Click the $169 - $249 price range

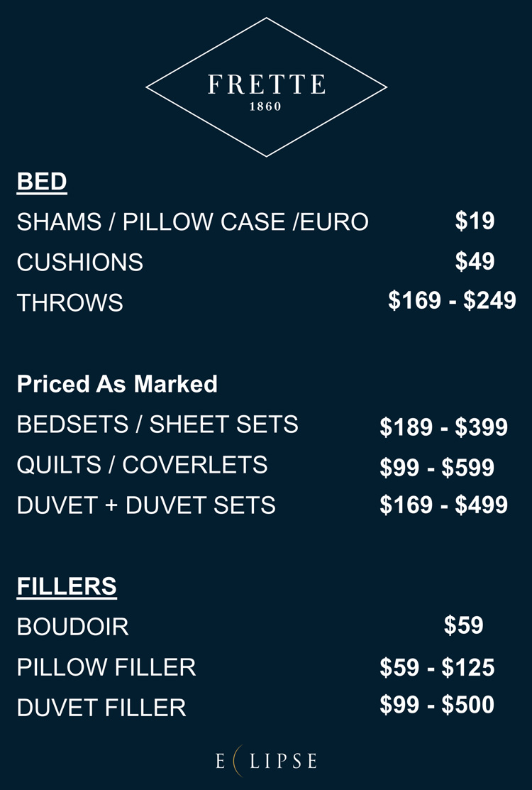pos(452,300)
